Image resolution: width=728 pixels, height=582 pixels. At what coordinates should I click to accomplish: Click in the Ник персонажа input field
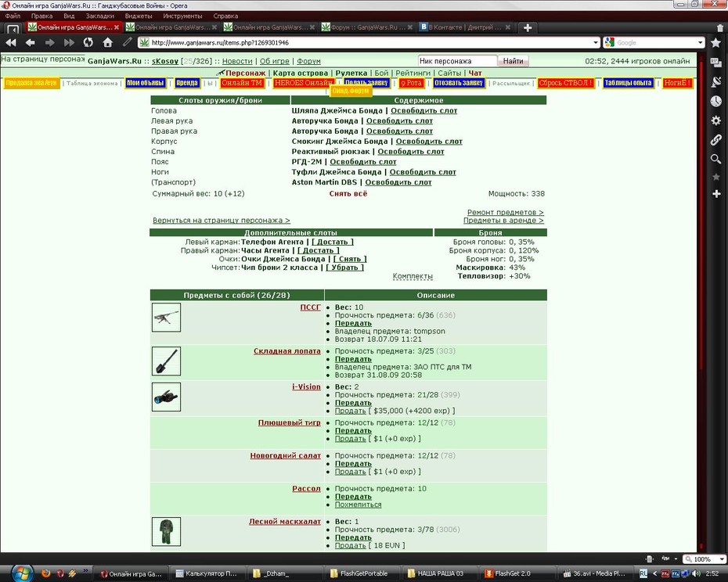point(457,61)
